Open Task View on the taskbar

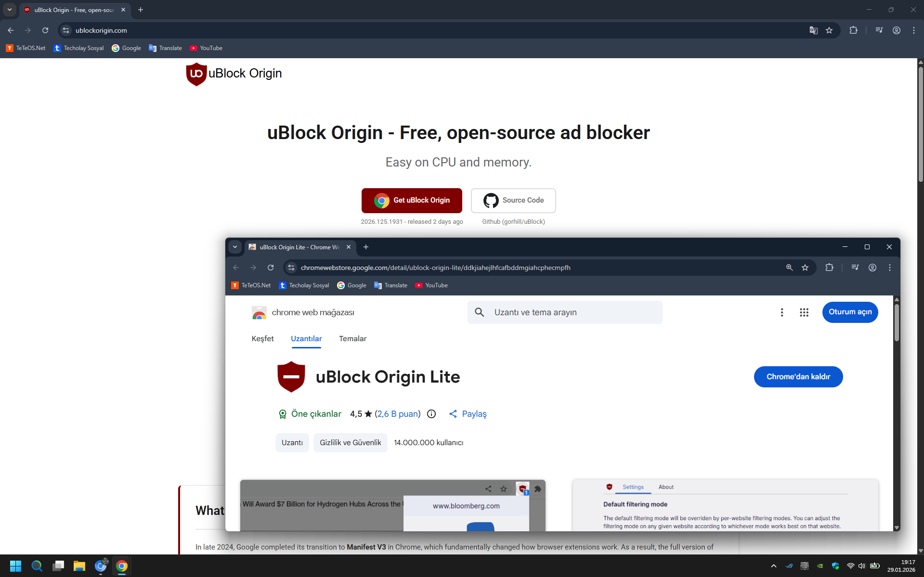click(58, 566)
